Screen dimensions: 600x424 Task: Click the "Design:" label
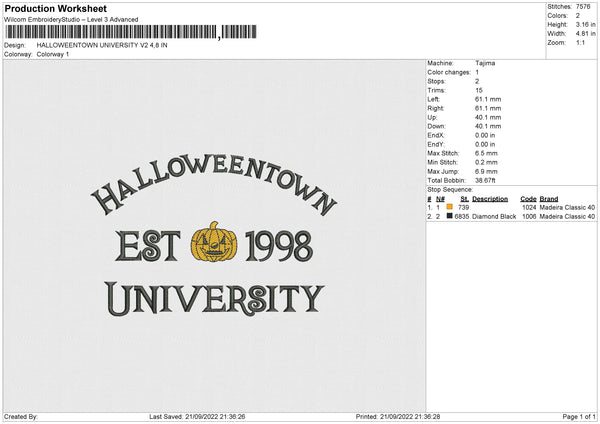click(x=15, y=45)
